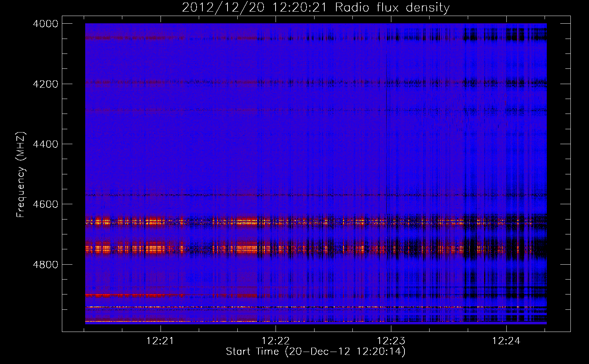The image size is (589, 364).
Task: Select the 4800 frequency axis label
Action: pyautogui.click(x=45, y=265)
